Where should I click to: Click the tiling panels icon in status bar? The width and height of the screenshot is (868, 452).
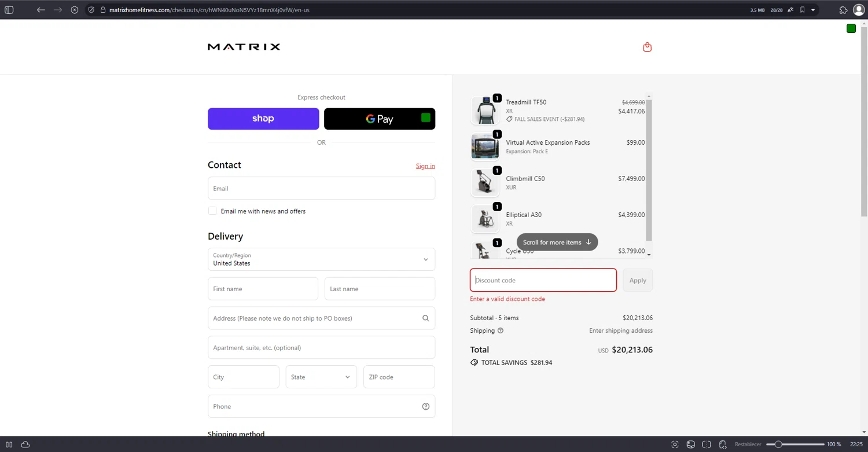pyautogui.click(x=9, y=444)
